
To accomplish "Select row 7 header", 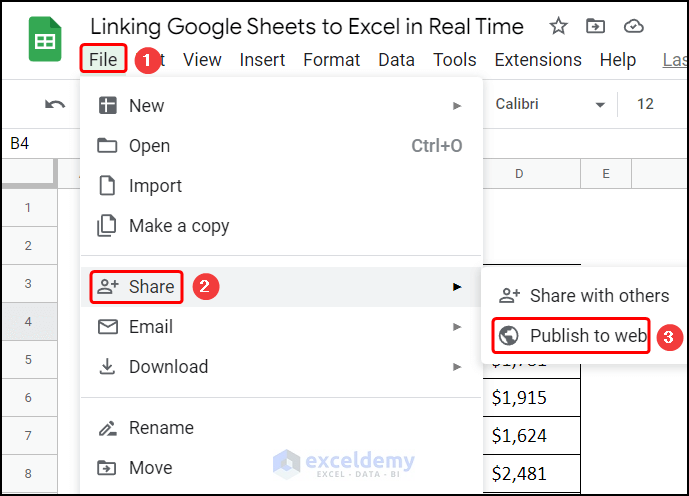I will point(29,436).
